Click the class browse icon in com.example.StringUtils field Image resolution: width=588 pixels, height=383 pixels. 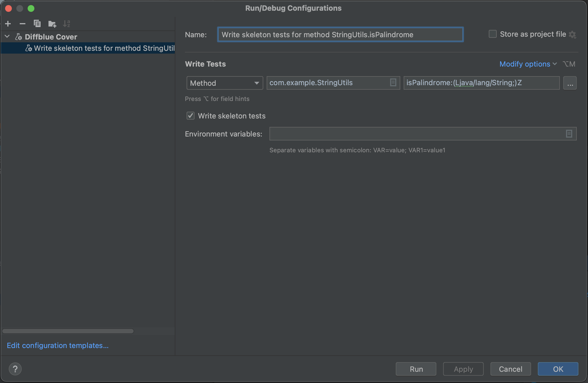[x=393, y=83]
